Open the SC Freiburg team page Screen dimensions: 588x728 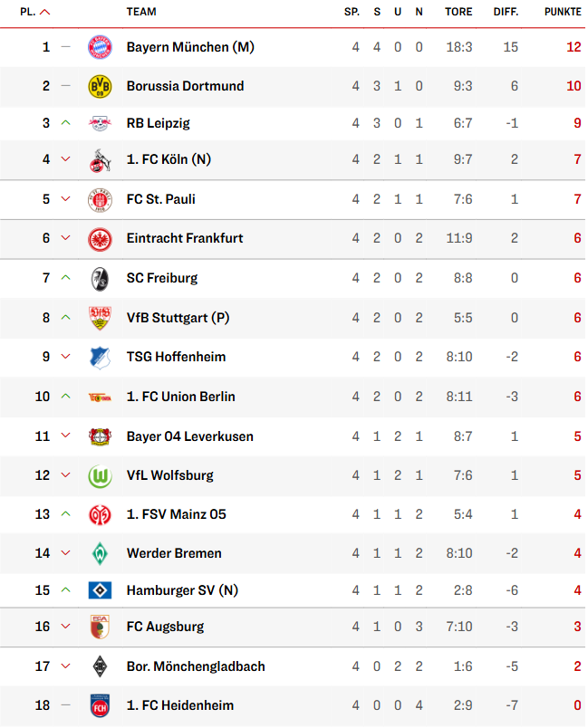(x=162, y=278)
